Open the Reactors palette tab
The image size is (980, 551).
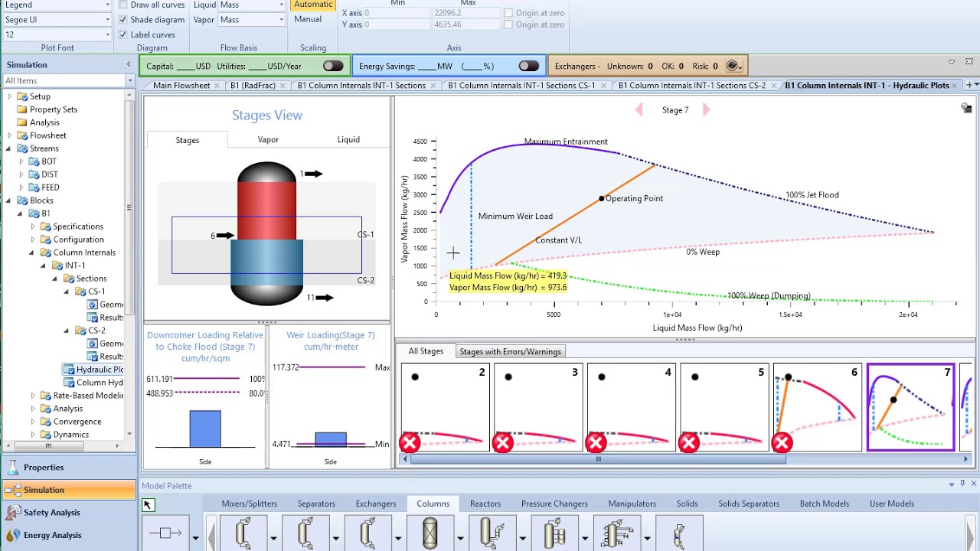(485, 504)
